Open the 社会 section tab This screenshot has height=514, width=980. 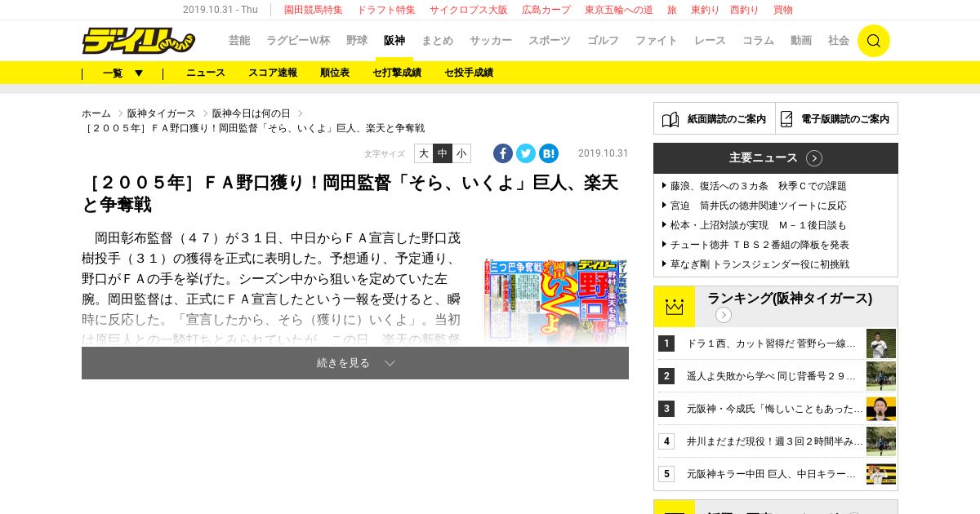(839, 40)
